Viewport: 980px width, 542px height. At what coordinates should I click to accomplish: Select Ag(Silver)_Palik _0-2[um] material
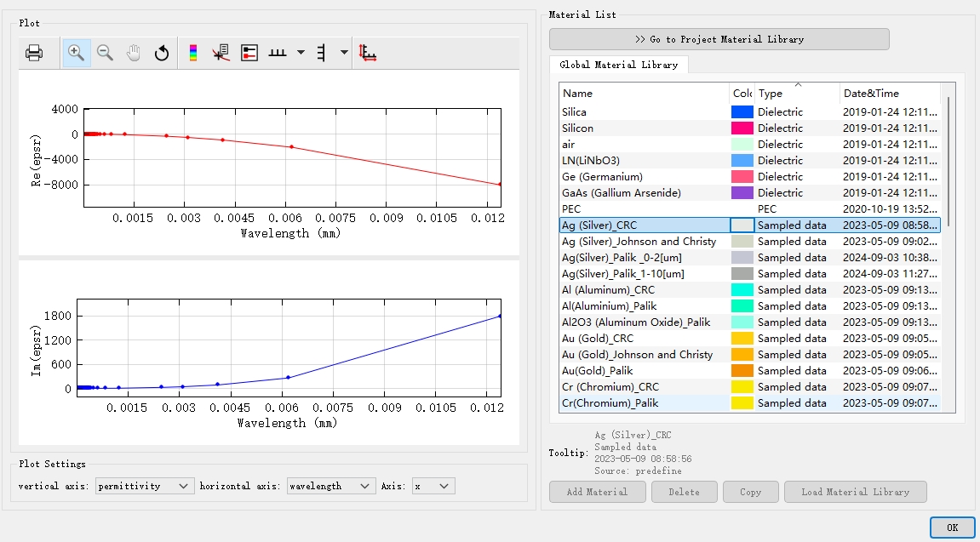(749, 257)
